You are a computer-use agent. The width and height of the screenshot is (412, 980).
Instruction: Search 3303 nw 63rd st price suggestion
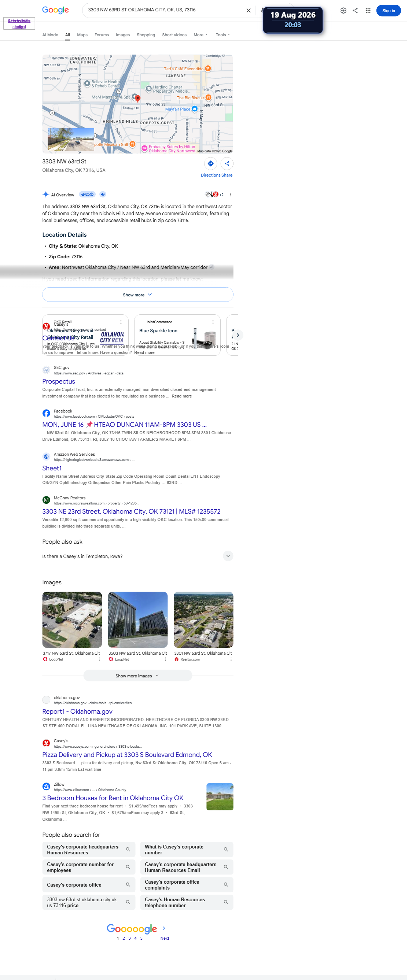pyautogui.click(x=89, y=902)
